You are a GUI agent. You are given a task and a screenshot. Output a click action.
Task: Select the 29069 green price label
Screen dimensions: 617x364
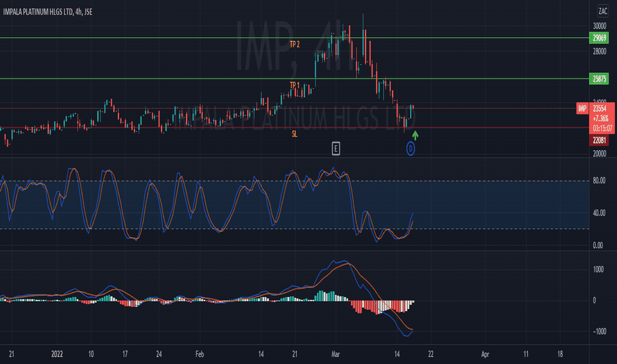[x=599, y=38]
